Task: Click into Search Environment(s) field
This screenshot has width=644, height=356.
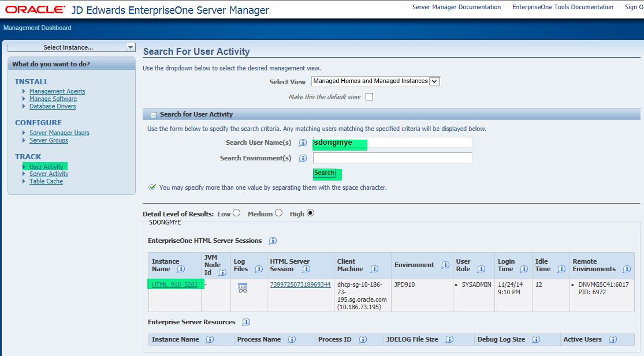Action: [x=392, y=158]
